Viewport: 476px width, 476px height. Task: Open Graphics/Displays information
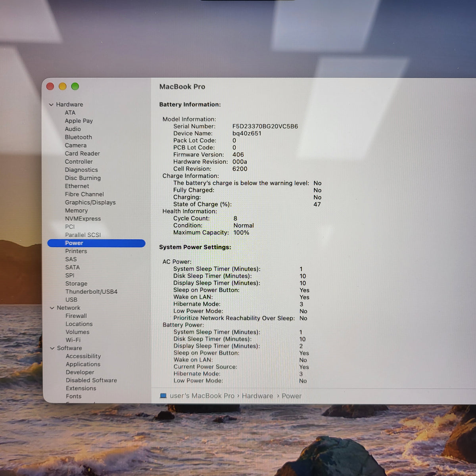[x=90, y=203]
